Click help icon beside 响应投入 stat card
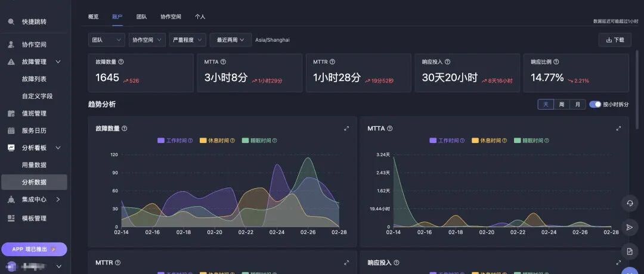Viewport: 644px width, 274px height. click(447, 62)
